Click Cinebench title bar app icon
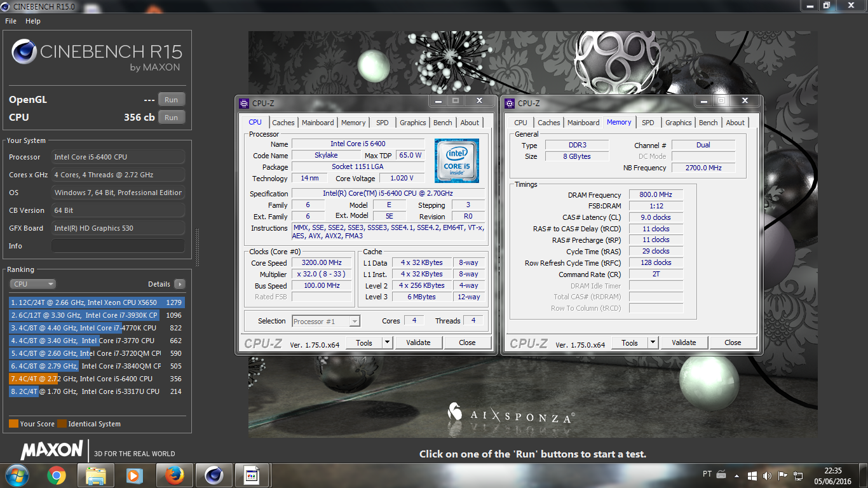 click(6, 6)
